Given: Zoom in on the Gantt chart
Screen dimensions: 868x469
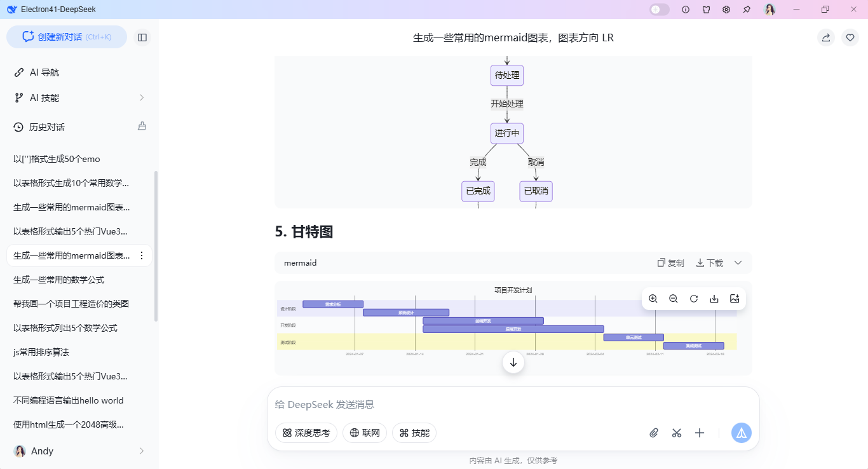Looking at the screenshot, I should pos(653,298).
